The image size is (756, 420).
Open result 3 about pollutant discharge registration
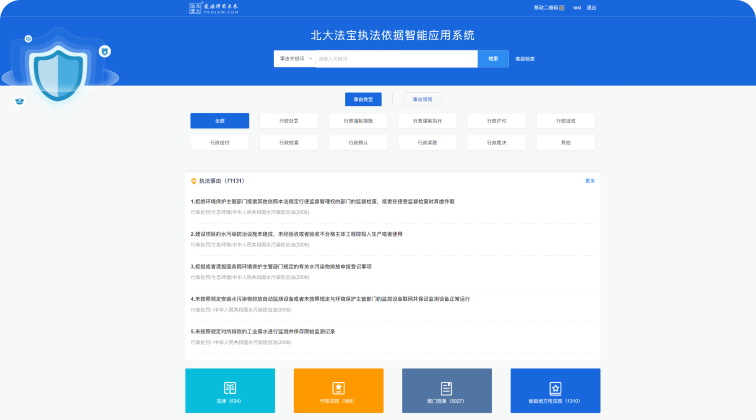point(281,266)
